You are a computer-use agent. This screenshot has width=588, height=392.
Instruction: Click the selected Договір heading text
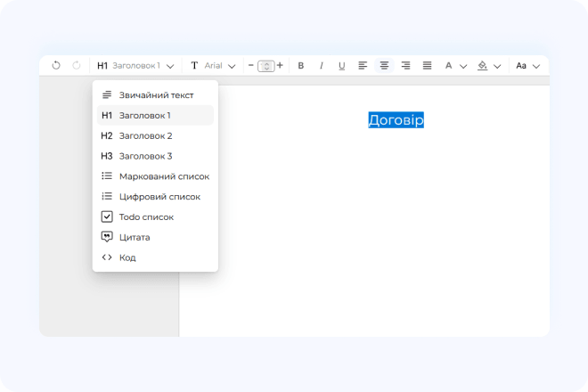[396, 120]
